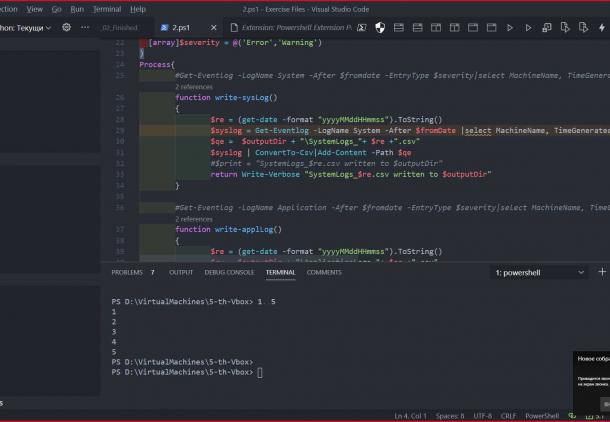The image size is (610, 422).
Task: Click the PowerShell file icon on 2.ps1 tab
Action: click(x=164, y=28)
